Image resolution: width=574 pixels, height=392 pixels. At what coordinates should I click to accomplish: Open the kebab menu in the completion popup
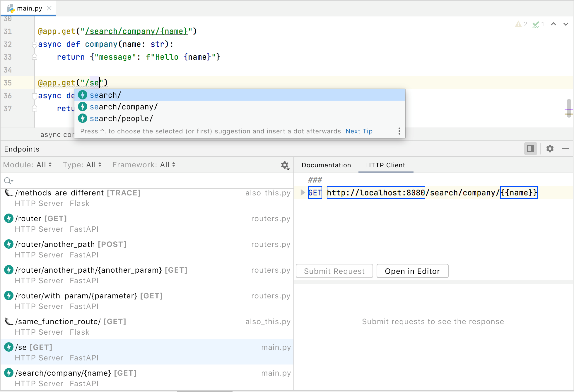(399, 131)
